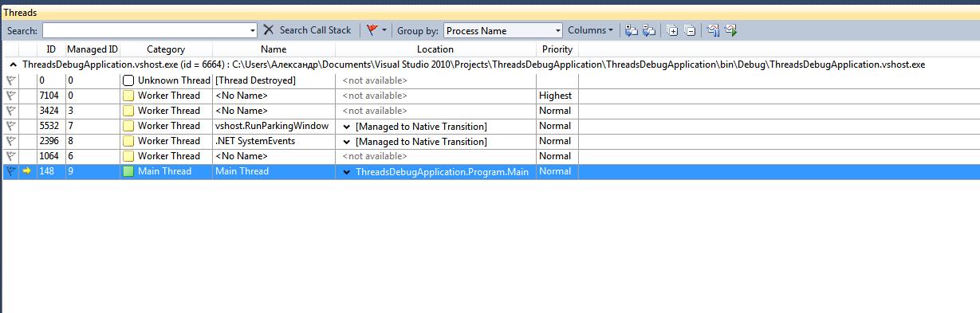Click the X icon beside Search Call Stack
This screenshot has width=980, height=313.
(269, 30)
